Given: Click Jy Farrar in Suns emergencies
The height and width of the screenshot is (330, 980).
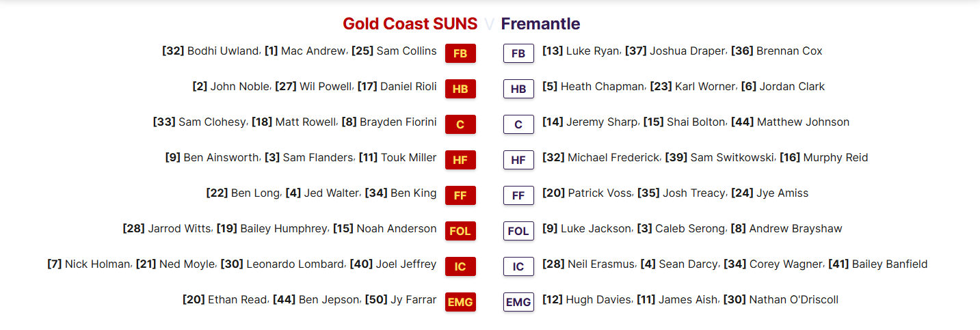Looking at the screenshot, I should click(x=414, y=299).
